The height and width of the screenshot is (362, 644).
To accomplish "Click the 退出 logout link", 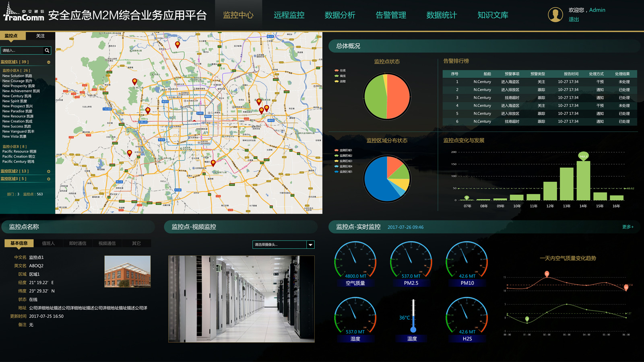I will 575,19.
